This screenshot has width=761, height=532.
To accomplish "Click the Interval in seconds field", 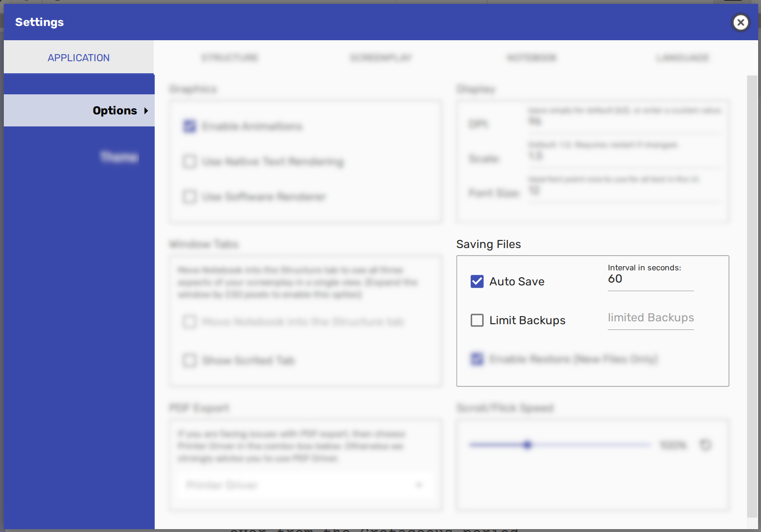I will pos(650,279).
